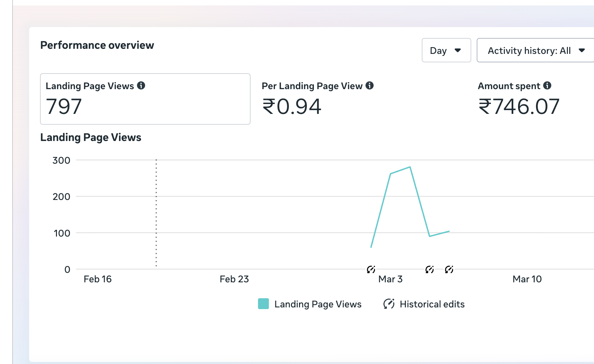Screen dimensions: 594x364
Task: Open the Day granularity dropdown
Action: click(x=446, y=50)
